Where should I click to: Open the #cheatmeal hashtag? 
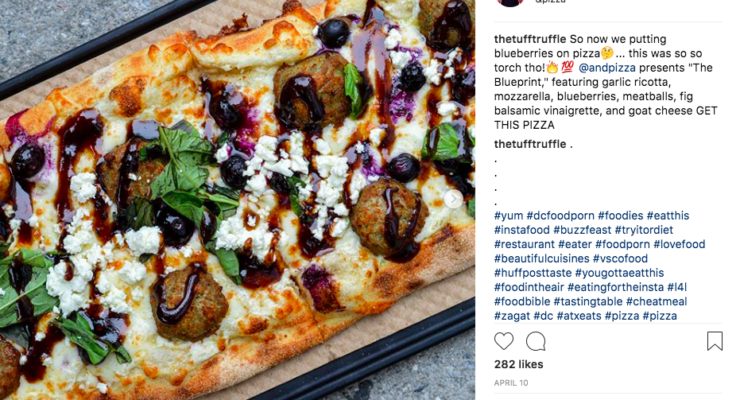pyautogui.click(x=656, y=302)
